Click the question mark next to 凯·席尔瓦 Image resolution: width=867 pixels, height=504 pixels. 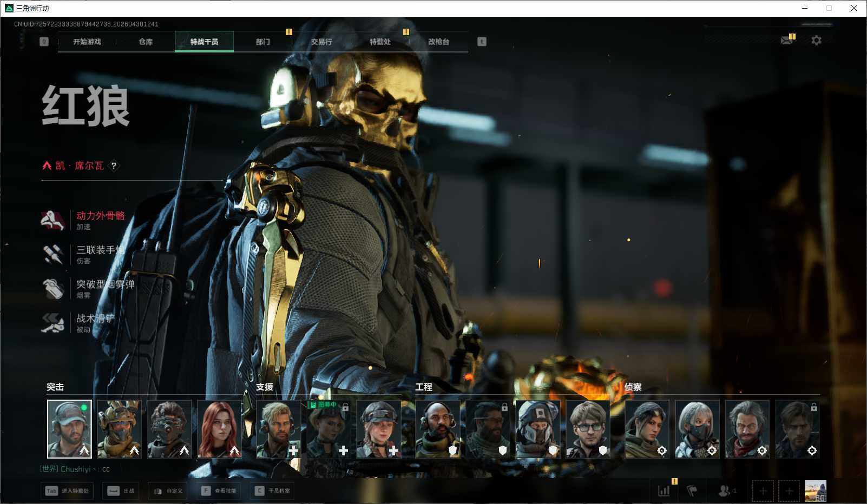[114, 165]
